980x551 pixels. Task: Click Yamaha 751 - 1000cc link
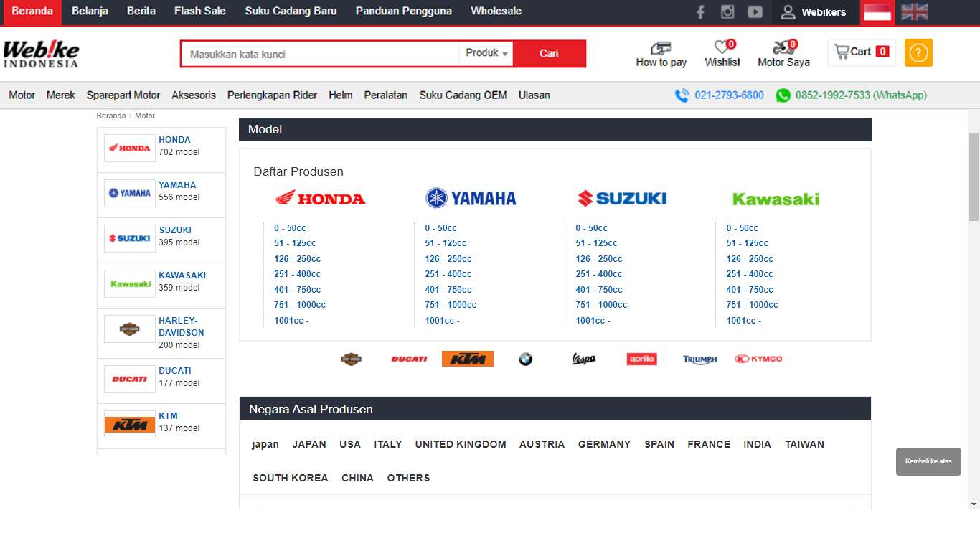point(451,305)
